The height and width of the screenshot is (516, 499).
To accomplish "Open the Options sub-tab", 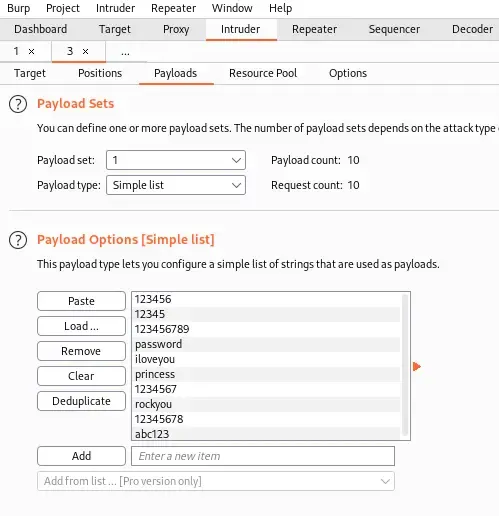I will 348,73.
